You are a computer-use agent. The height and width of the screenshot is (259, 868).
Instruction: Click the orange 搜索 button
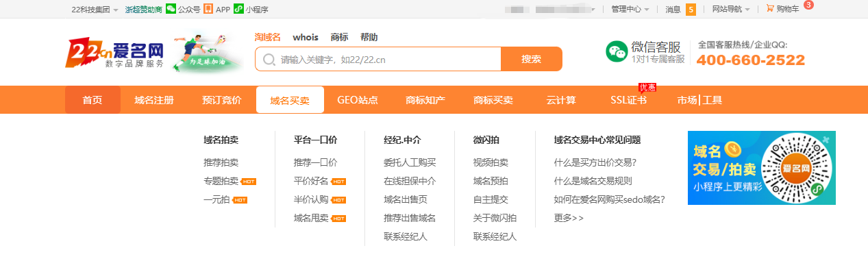click(532, 59)
